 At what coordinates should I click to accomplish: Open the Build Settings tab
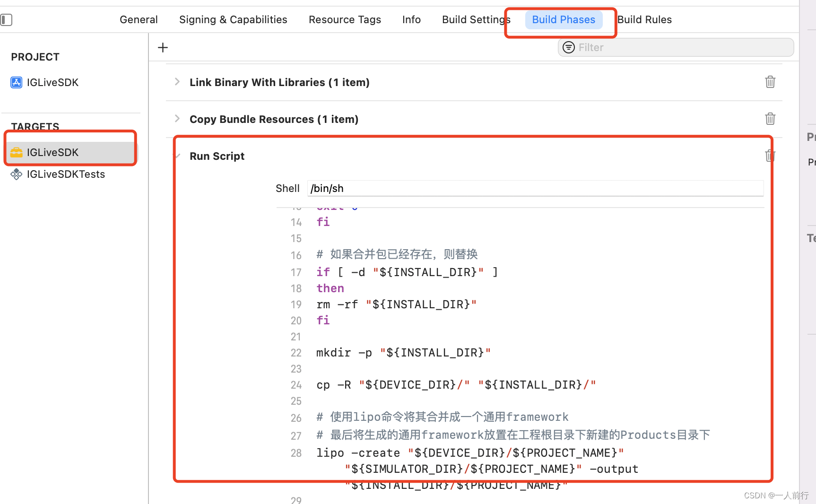[476, 20]
